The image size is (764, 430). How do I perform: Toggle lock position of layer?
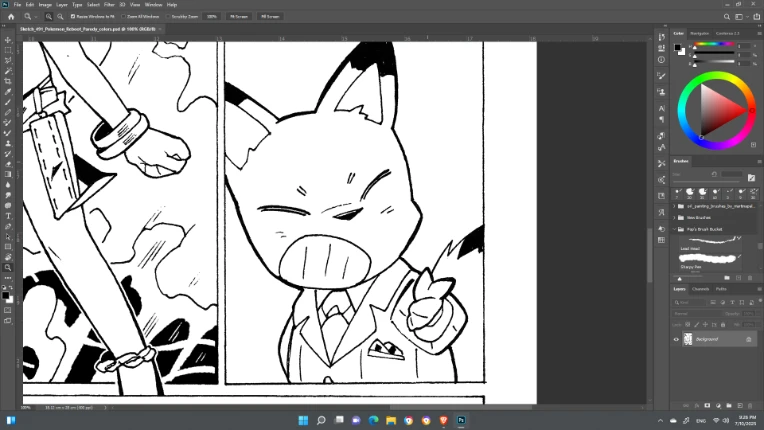pyautogui.click(x=705, y=324)
